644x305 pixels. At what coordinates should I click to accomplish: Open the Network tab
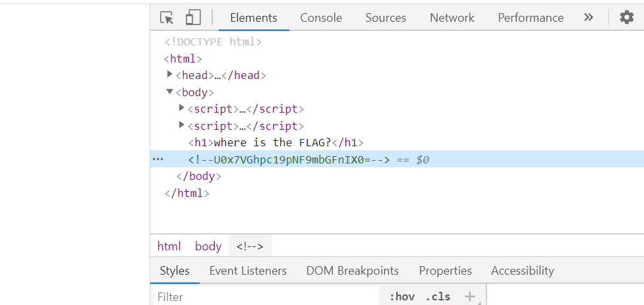pos(452,18)
